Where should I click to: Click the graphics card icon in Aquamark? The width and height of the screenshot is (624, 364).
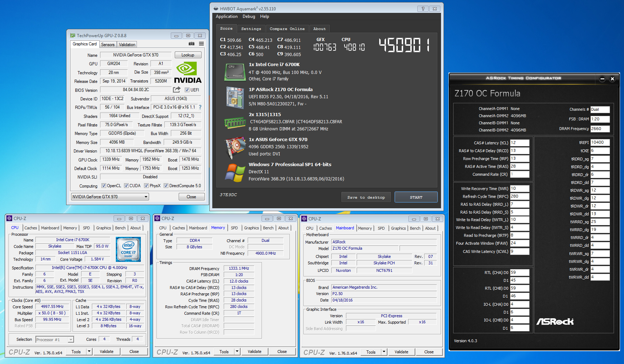pyautogui.click(x=235, y=148)
